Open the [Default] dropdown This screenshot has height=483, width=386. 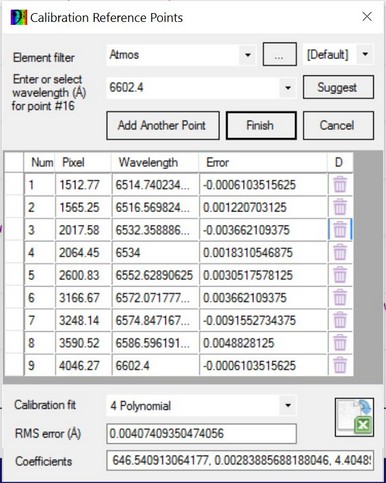coord(365,54)
